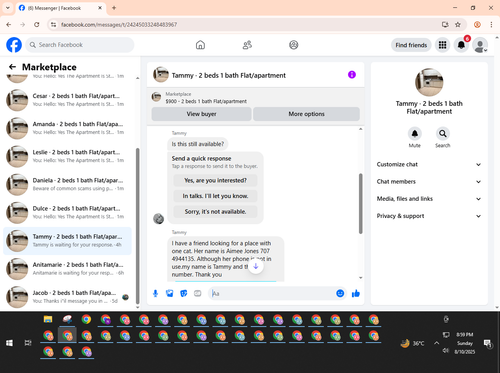Reload the page in Chrome

click(x=37, y=24)
